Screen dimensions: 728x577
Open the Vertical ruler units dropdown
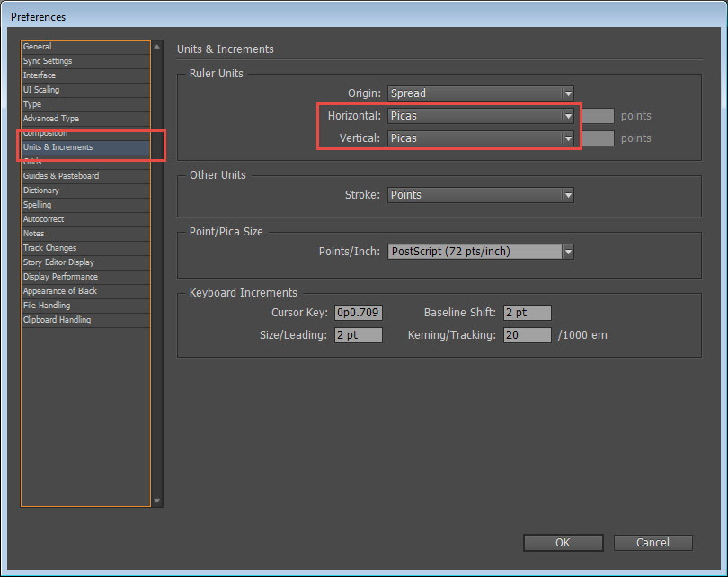pos(481,138)
